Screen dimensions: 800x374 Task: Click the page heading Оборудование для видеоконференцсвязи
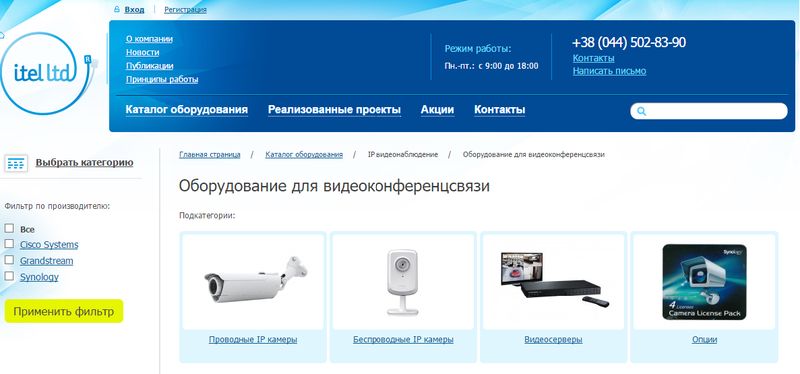click(x=334, y=186)
